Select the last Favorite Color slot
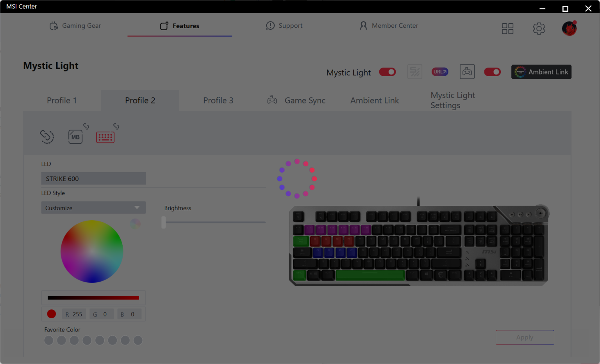Viewport: 600px width, 364px height. coord(138,341)
